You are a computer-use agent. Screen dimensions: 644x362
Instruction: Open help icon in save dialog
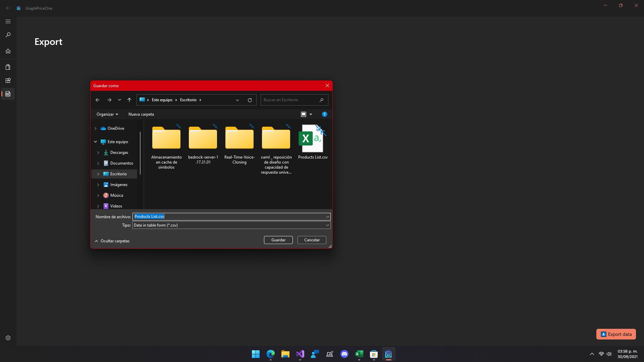click(324, 114)
